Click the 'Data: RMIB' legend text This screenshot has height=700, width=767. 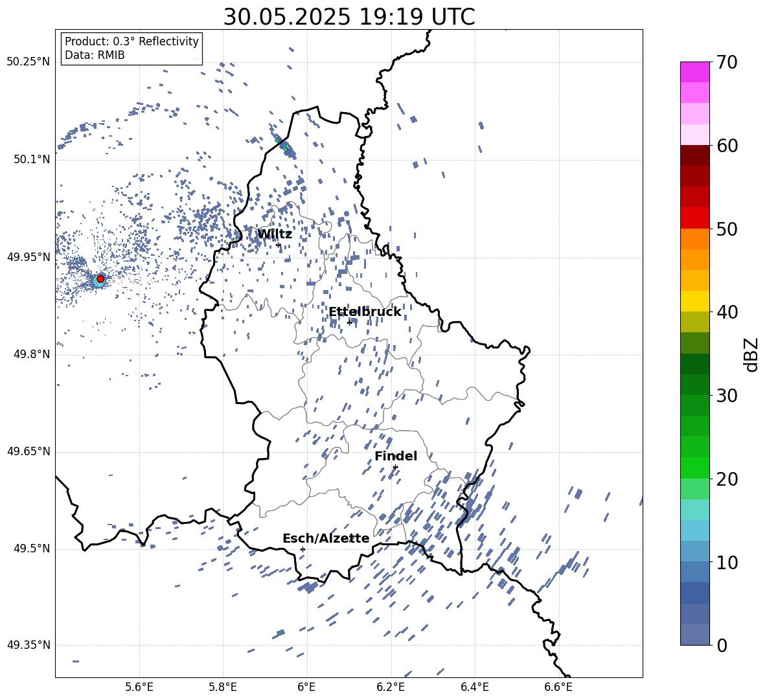point(95,55)
